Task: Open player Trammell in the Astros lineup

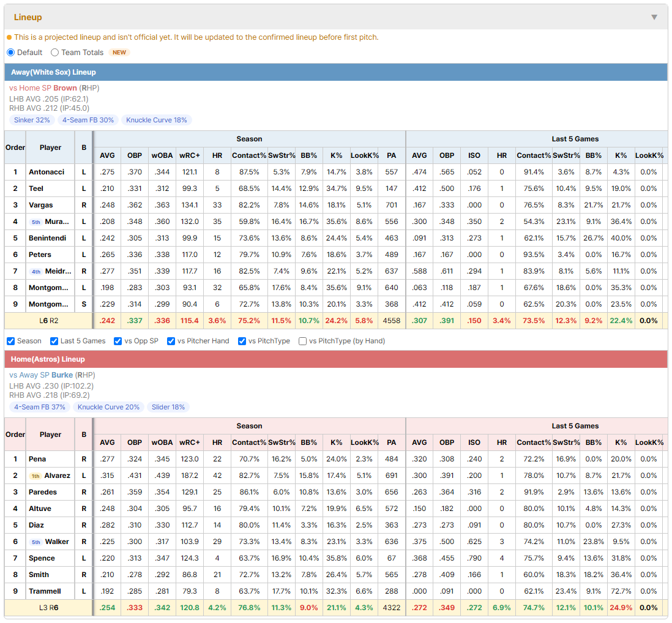Action: click(45, 591)
